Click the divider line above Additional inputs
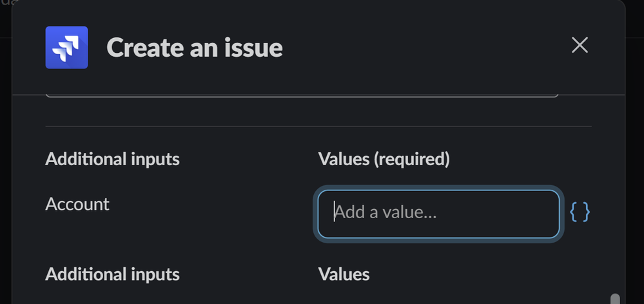Image resolution: width=644 pixels, height=304 pixels. 318,126
